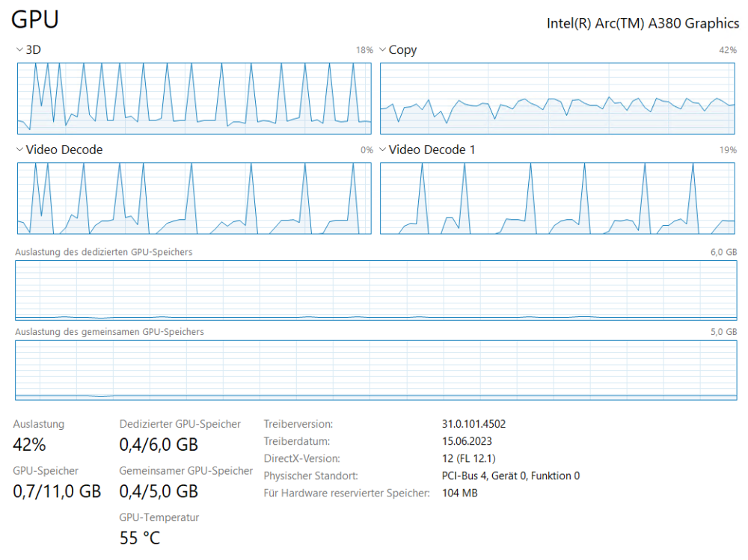
Task: Click the 18% value above 3D graph
Action: [364, 50]
